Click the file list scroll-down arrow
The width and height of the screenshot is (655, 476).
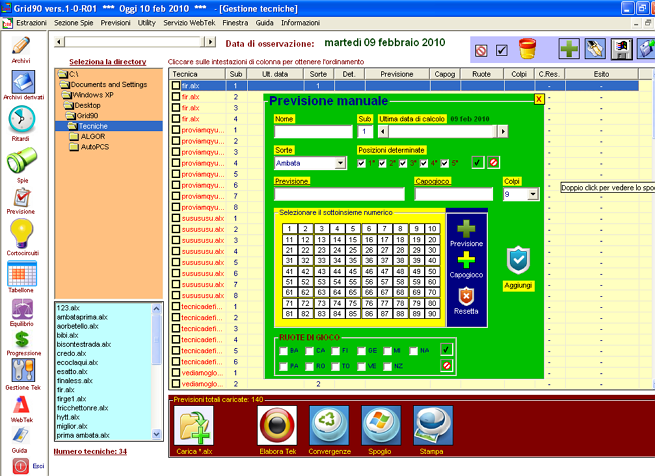click(x=156, y=435)
